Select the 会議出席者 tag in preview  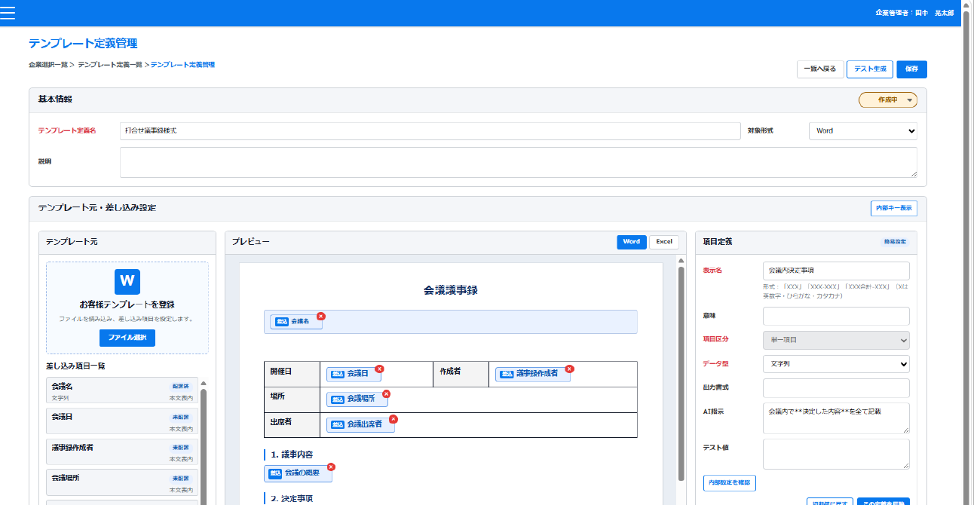[360, 424]
